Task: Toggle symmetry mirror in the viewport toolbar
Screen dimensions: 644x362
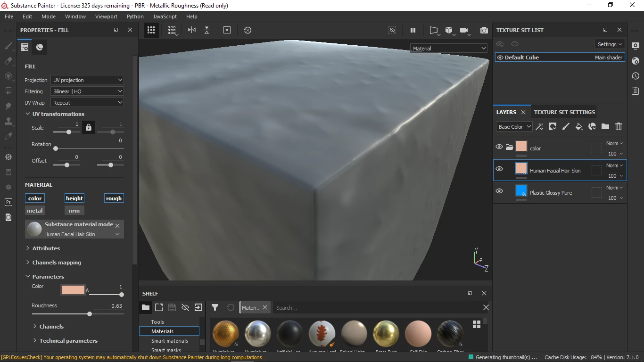Action: [191, 30]
